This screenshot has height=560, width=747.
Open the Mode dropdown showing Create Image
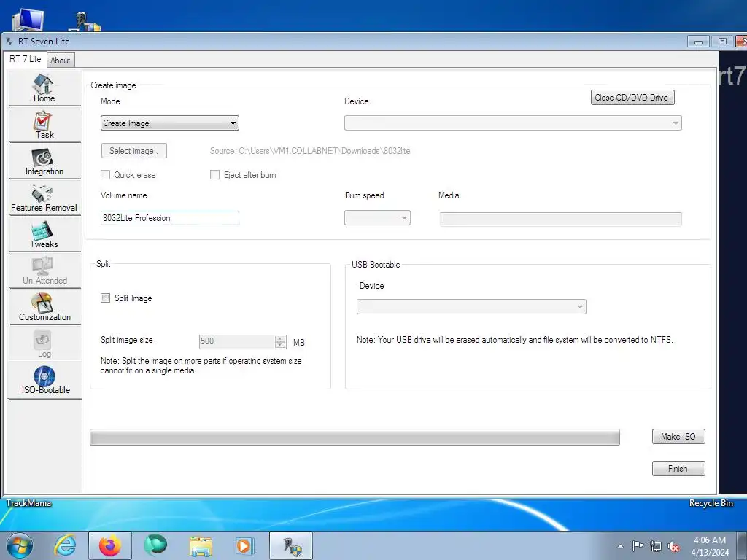169,122
